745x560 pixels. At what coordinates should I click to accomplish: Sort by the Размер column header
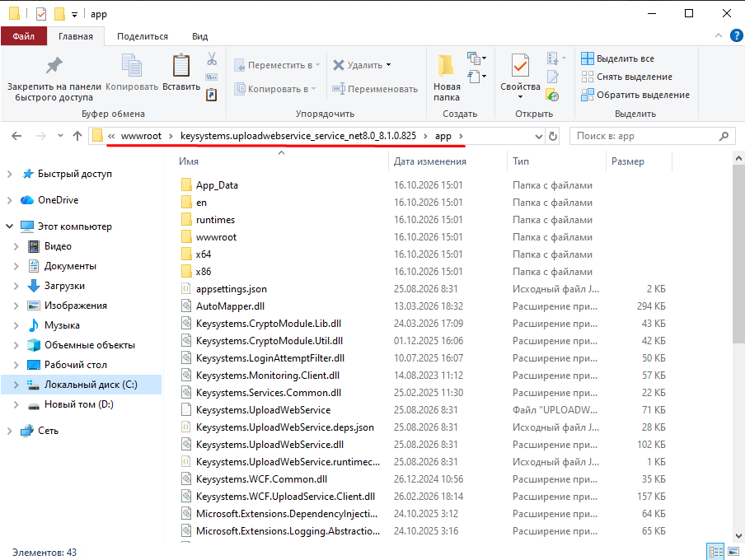[628, 161]
